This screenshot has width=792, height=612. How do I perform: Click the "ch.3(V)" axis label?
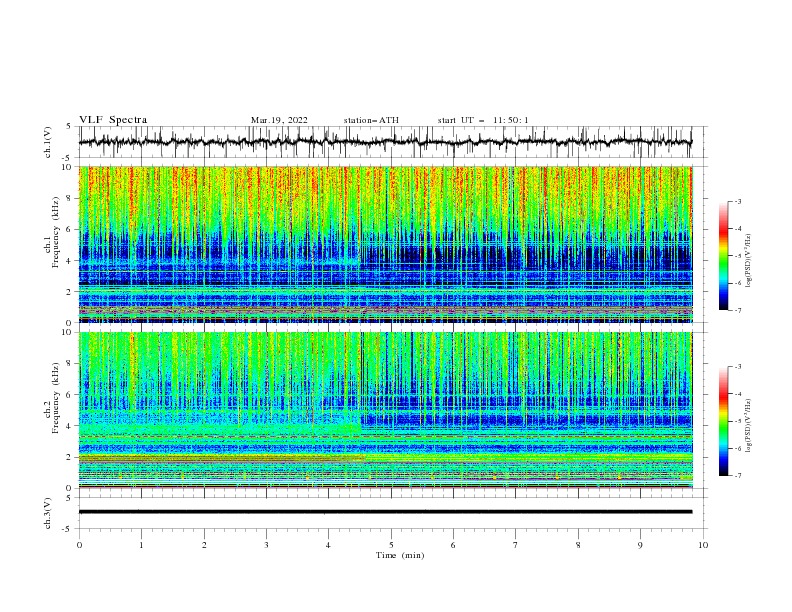(48, 513)
